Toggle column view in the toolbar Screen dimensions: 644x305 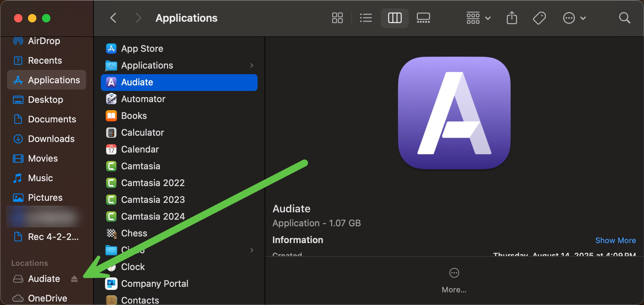coord(394,18)
